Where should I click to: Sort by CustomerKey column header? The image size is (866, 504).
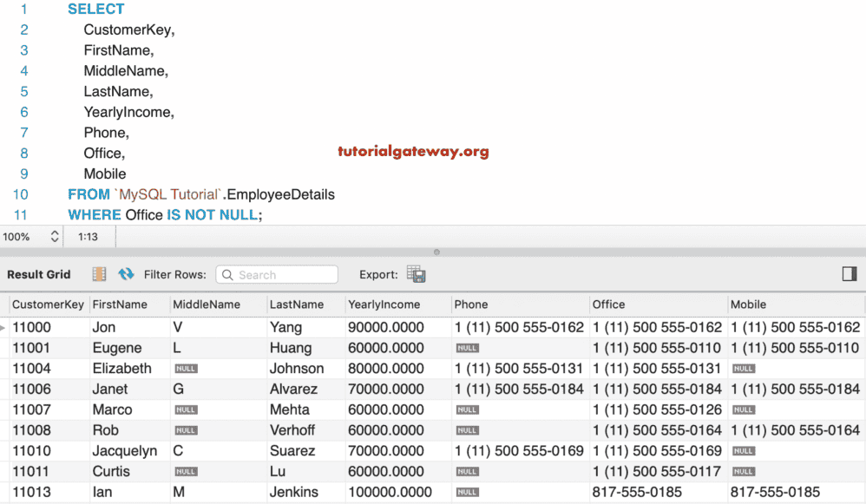pyautogui.click(x=48, y=304)
